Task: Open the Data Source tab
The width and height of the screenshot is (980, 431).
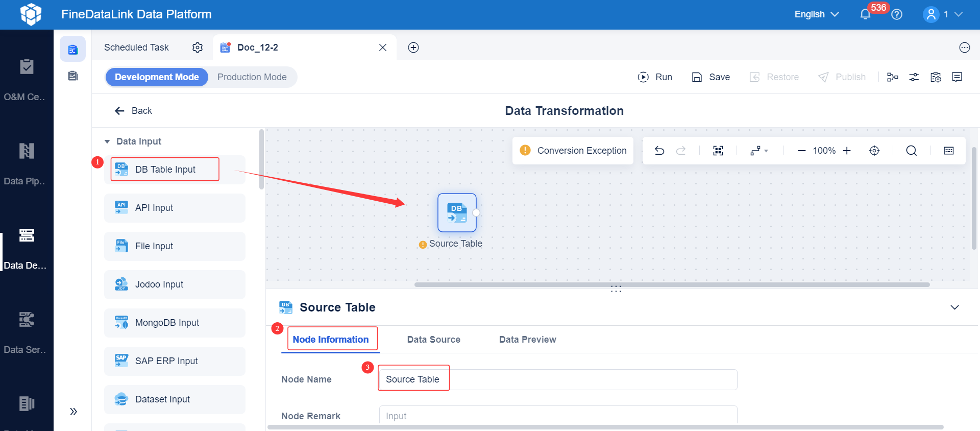Action: 434,340
